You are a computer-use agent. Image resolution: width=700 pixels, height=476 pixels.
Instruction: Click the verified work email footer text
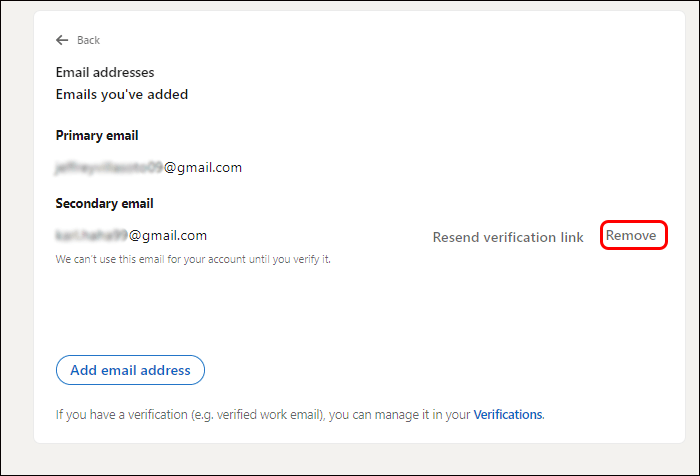[300, 414]
